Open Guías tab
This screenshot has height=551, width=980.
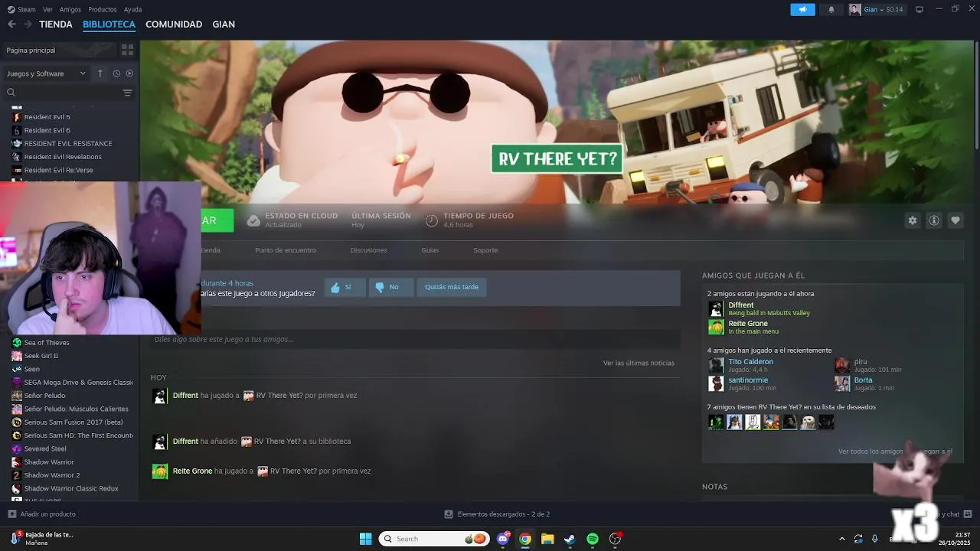(430, 250)
